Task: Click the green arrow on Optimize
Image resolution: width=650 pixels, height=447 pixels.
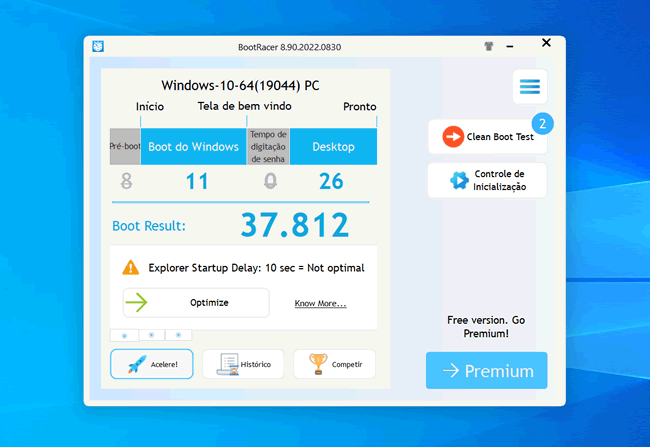Action: 137,302
